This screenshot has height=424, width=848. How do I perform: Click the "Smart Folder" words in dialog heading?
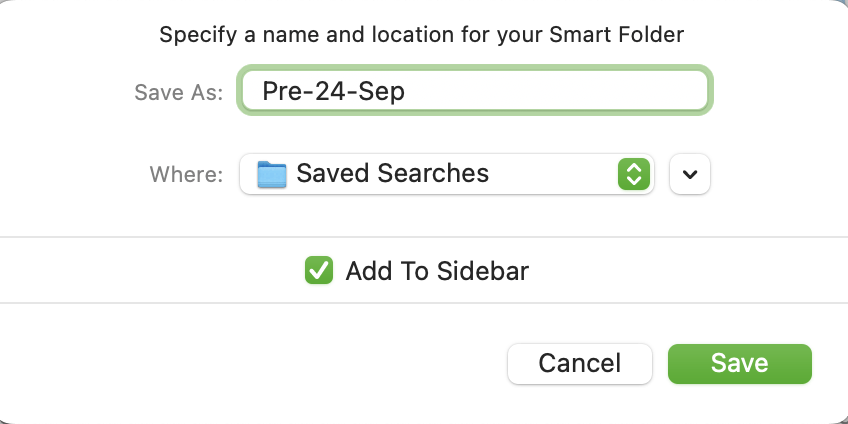click(616, 35)
